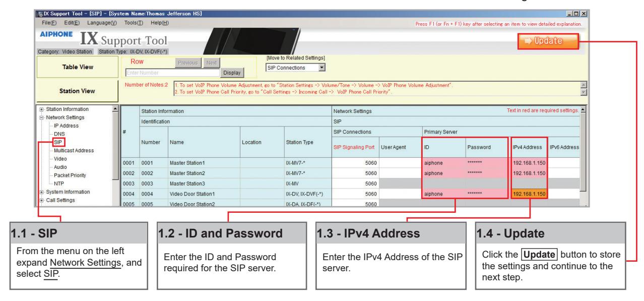This screenshot has width=644, height=301.
Task: Select NTP in the settings tree
Action: point(58,183)
